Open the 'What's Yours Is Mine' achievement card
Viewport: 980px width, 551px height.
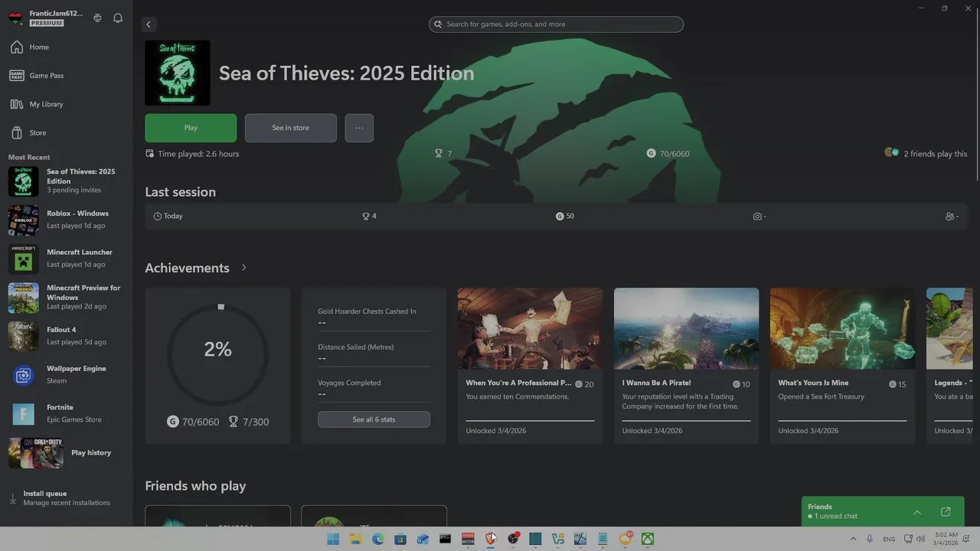pyautogui.click(x=842, y=366)
